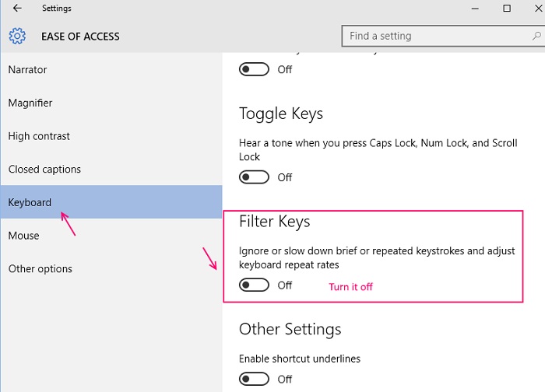Click the EASE OF ACCESS header title

[80, 36]
